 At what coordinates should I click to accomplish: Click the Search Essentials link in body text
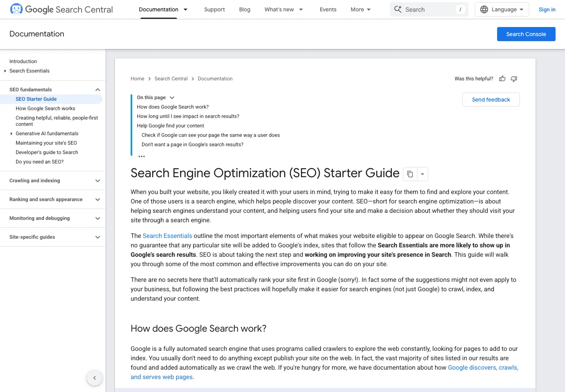(x=167, y=236)
